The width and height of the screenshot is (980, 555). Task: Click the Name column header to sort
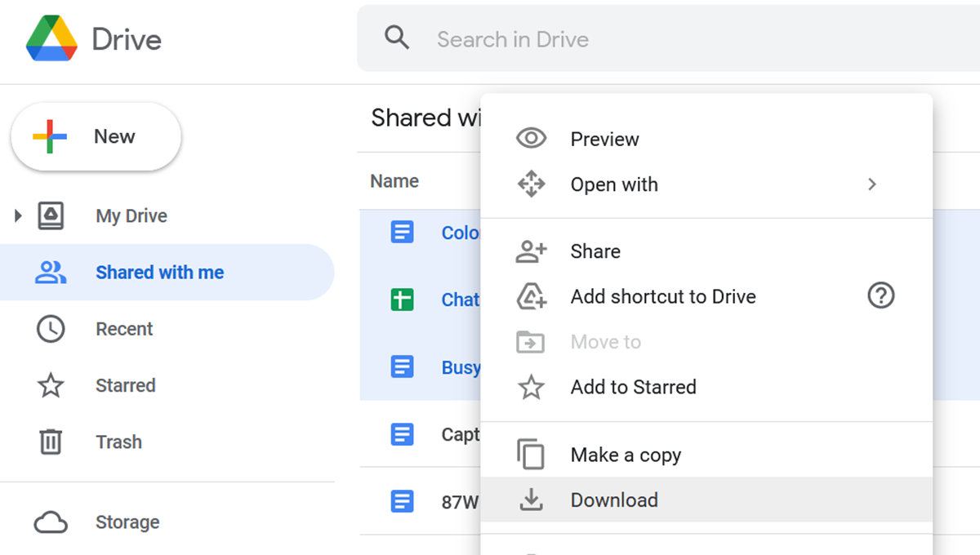coord(394,180)
